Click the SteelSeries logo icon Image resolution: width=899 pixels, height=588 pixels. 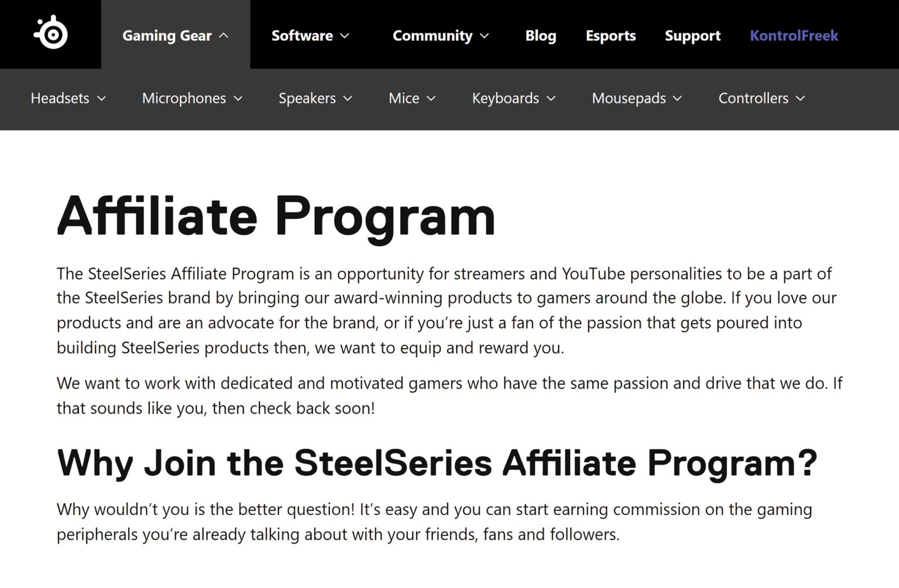click(50, 34)
